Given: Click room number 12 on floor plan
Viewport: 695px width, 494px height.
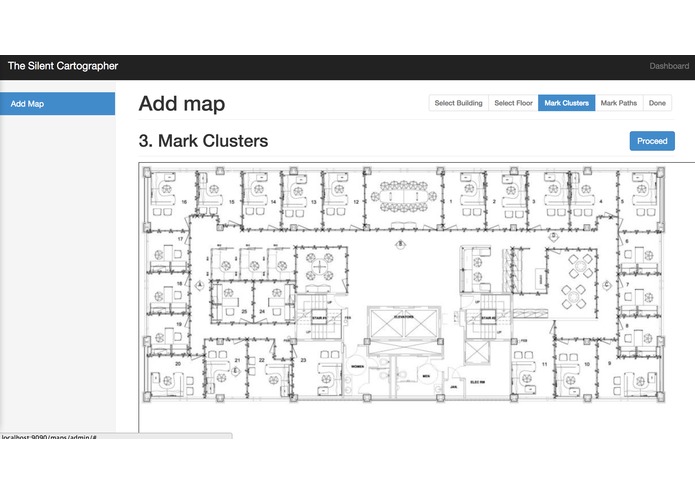Looking at the screenshot, I should (356, 202).
